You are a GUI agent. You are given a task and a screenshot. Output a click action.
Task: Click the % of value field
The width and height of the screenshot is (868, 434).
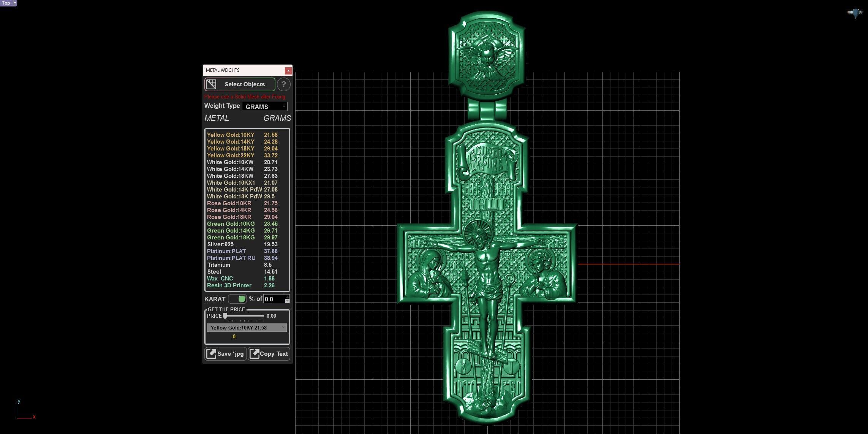(274, 299)
